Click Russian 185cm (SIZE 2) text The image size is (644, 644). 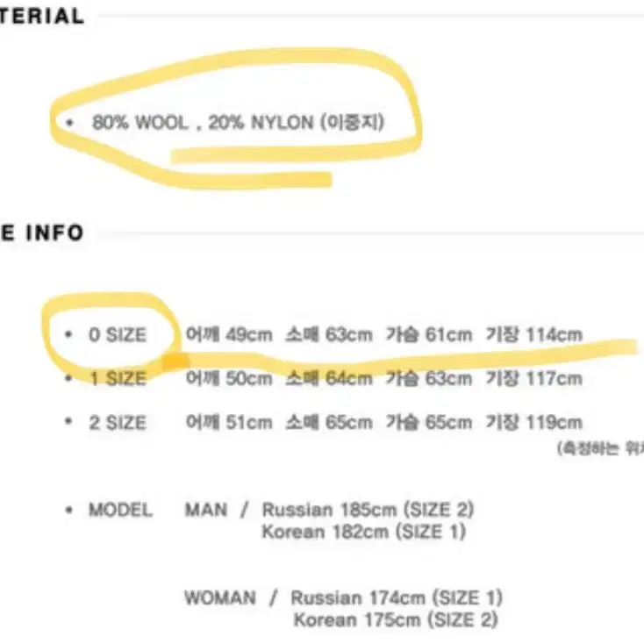point(368,510)
